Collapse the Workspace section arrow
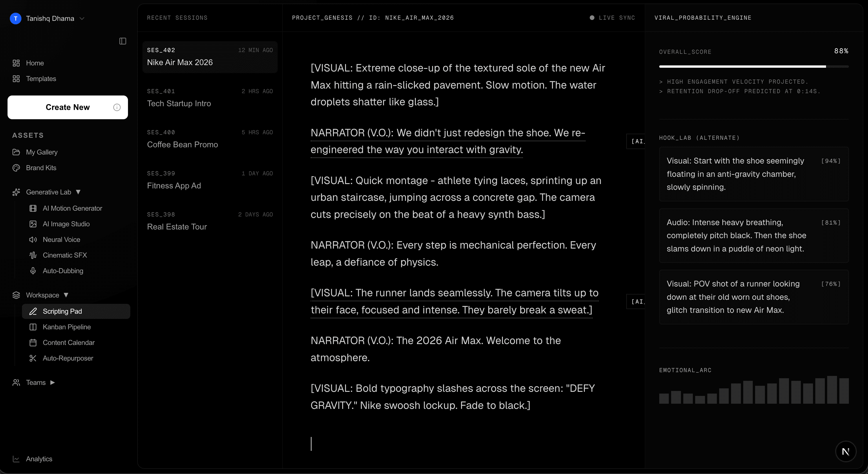The height and width of the screenshot is (474, 868). click(66, 295)
